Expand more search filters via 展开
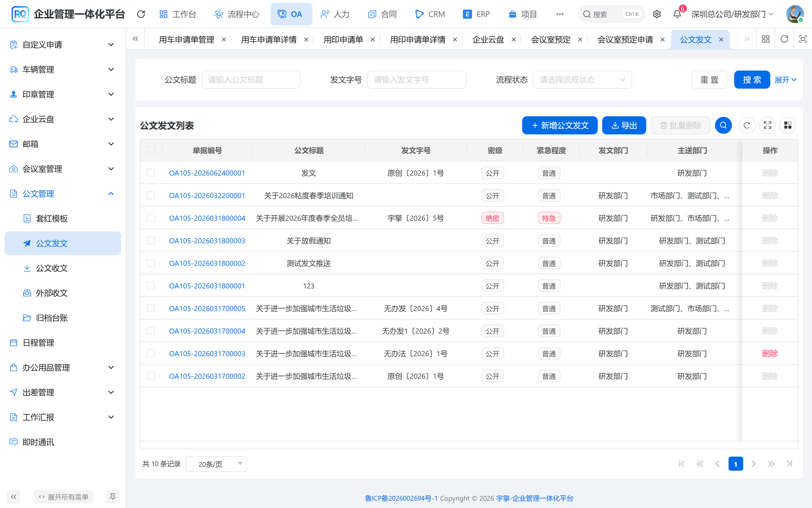The width and height of the screenshot is (812, 508). click(785, 80)
